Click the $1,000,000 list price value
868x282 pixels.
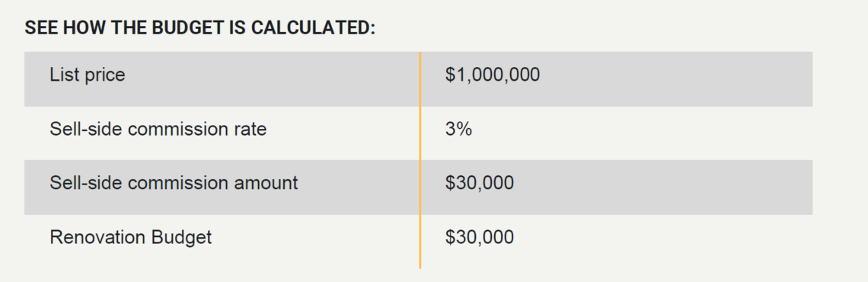(x=492, y=75)
